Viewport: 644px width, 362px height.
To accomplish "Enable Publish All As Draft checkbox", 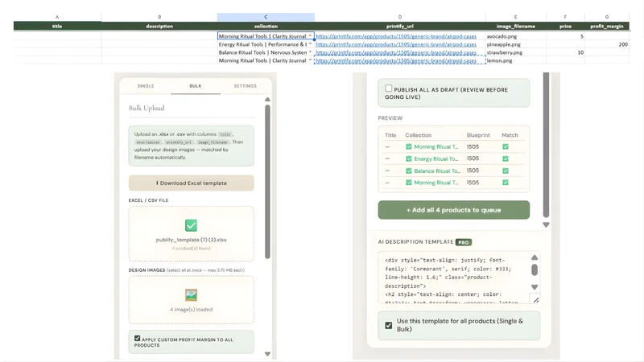I will (389, 88).
